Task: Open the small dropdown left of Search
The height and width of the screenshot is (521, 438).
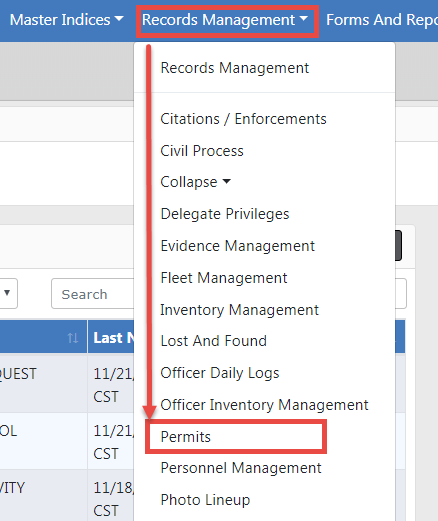Action: coord(8,293)
